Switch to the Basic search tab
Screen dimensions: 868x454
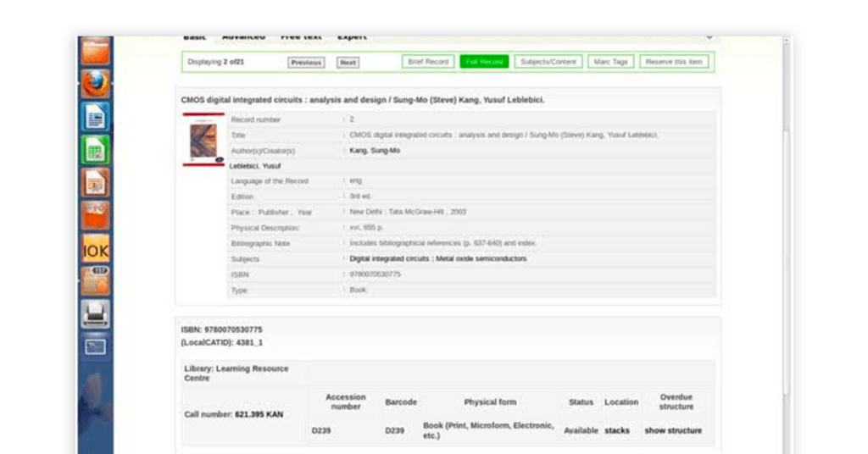[194, 37]
